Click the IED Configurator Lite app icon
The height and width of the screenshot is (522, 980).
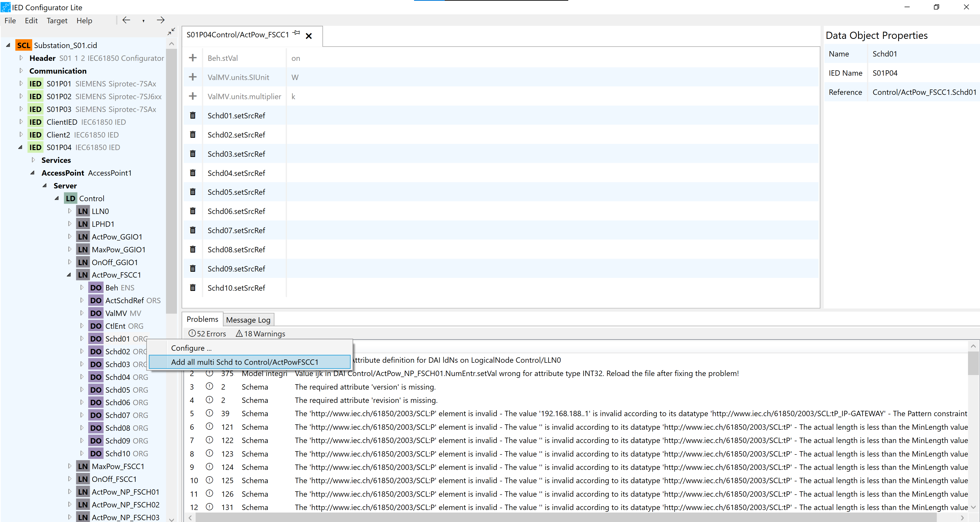pyautogui.click(x=6, y=7)
